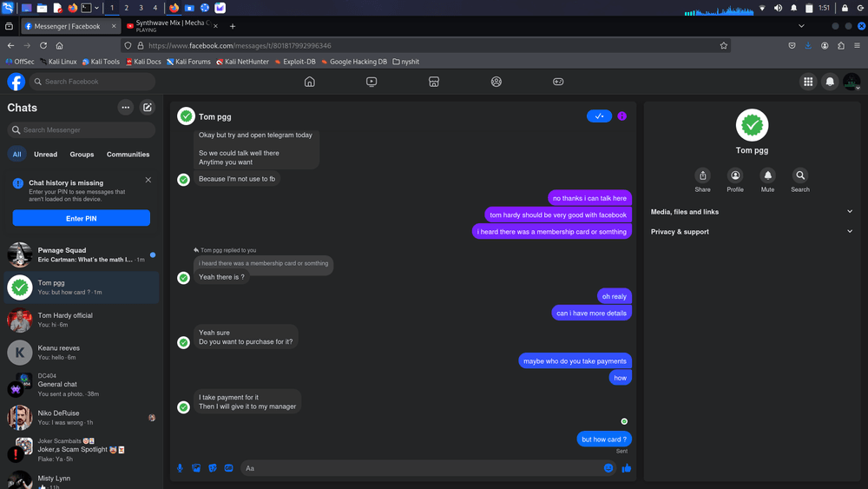Image resolution: width=868 pixels, height=489 pixels.
Task: Choose a sticker icon
Action: [x=213, y=468]
